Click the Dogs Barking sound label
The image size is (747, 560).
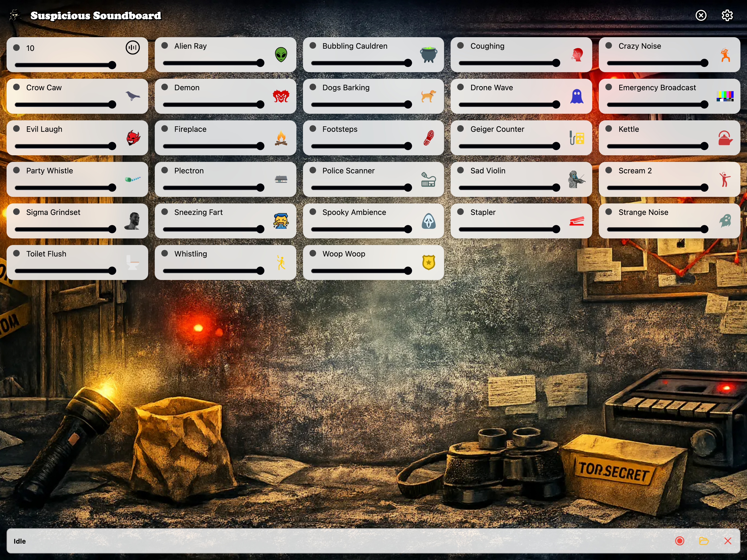(x=346, y=87)
